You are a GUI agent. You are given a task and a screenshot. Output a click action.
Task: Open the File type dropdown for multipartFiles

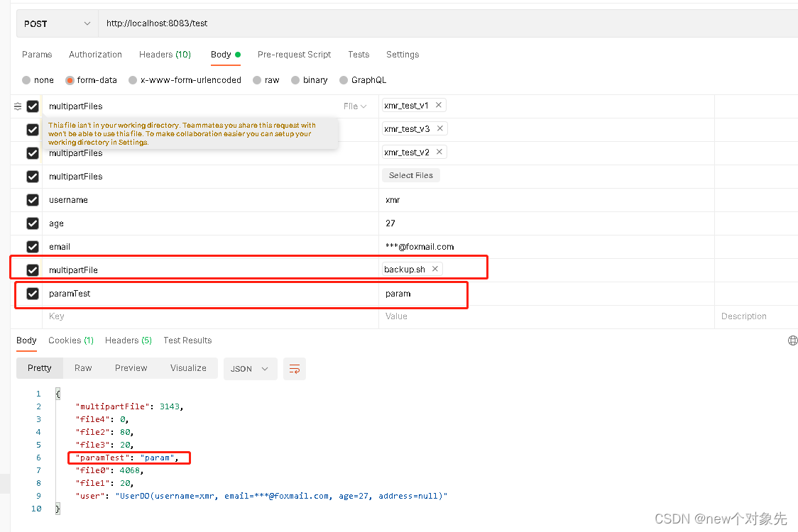click(355, 106)
